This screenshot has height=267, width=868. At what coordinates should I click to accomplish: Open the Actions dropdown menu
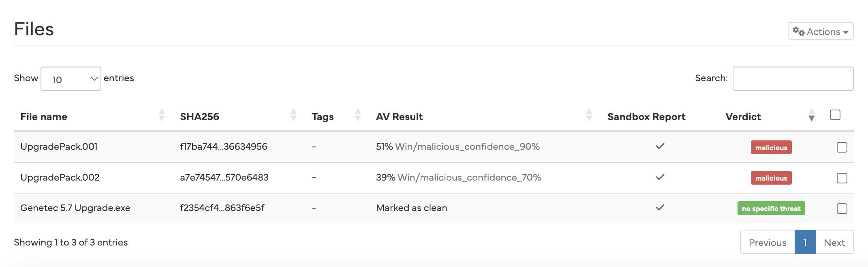[820, 31]
